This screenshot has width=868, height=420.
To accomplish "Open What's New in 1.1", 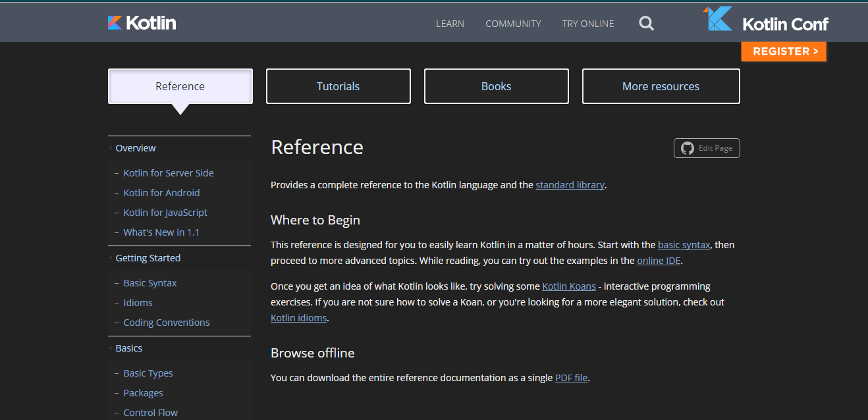I will click(161, 232).
